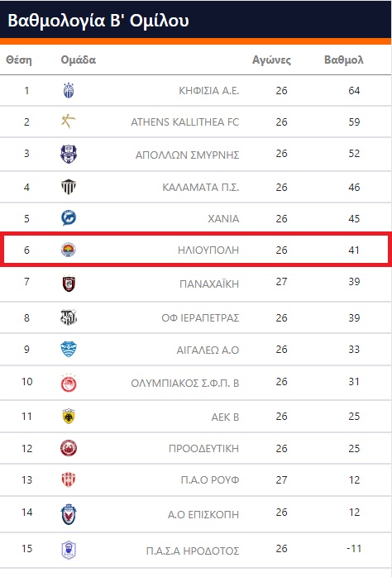Click the Θέση column header

point(19,60)
